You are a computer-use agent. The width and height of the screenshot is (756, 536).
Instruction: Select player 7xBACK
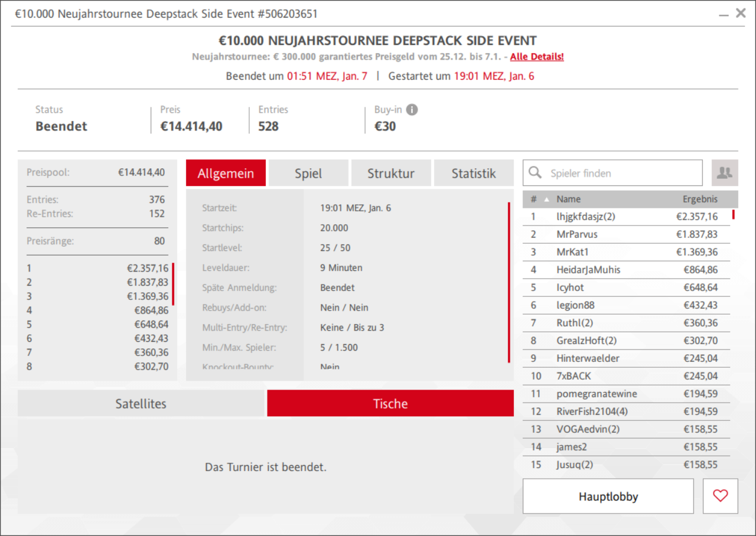coord(626,376)
